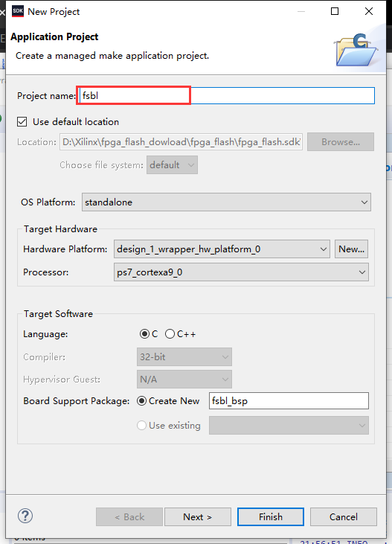
Task: Open the OS Platform standalone dropdown
Action: click(226, 202)
